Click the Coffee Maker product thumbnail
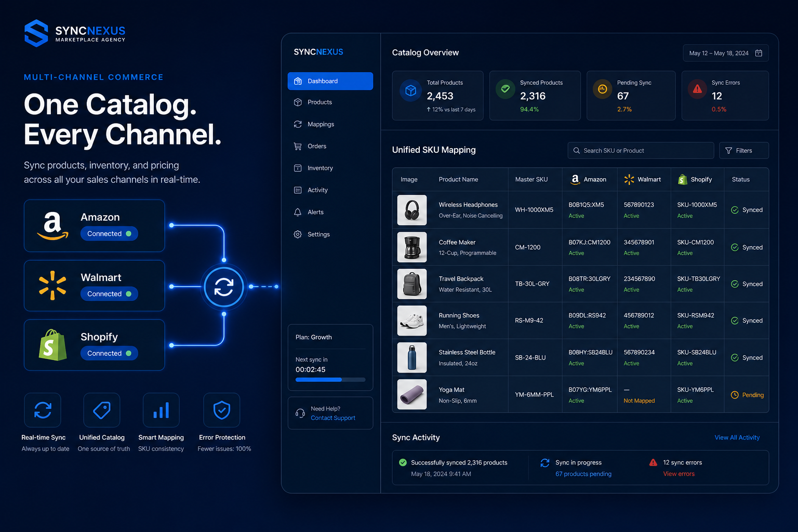The image size is (798, 532). [x=412, y=247]
